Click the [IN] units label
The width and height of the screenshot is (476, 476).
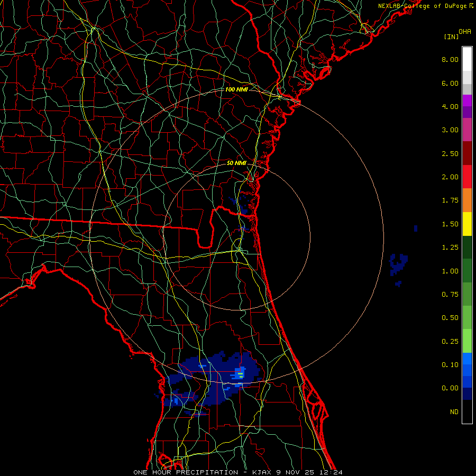(451, 36)
